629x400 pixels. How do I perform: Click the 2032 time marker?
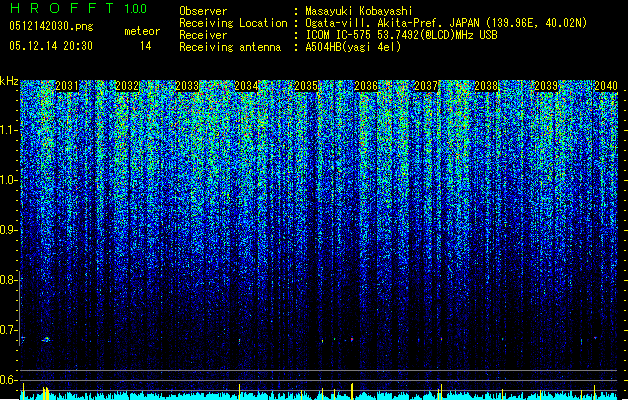pyautogui.click(x=127, y=86)
